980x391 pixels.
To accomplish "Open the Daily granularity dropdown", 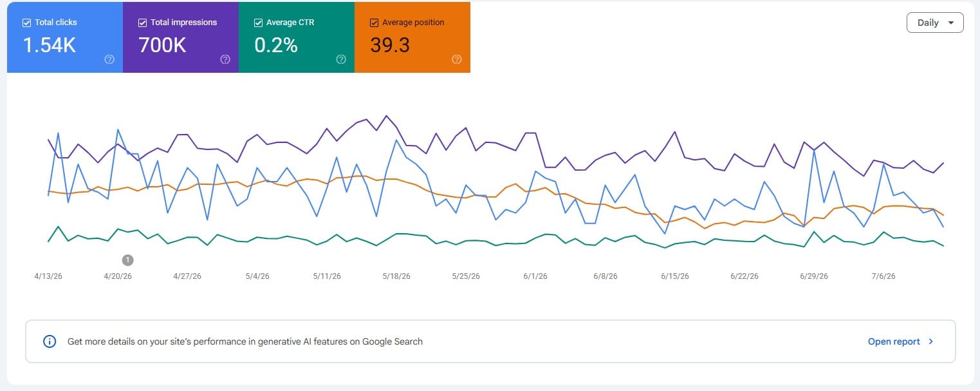I will (935, 23).
